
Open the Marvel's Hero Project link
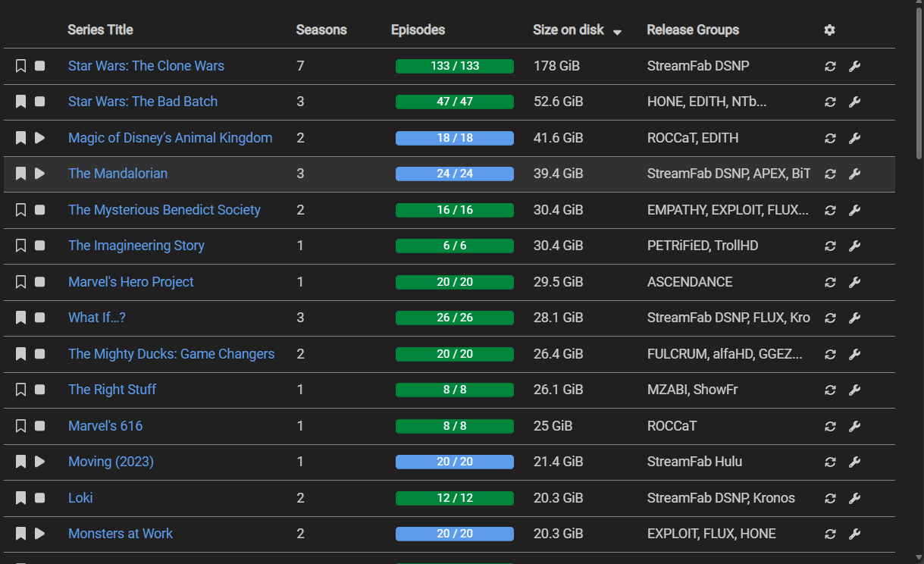pos(131,282)
